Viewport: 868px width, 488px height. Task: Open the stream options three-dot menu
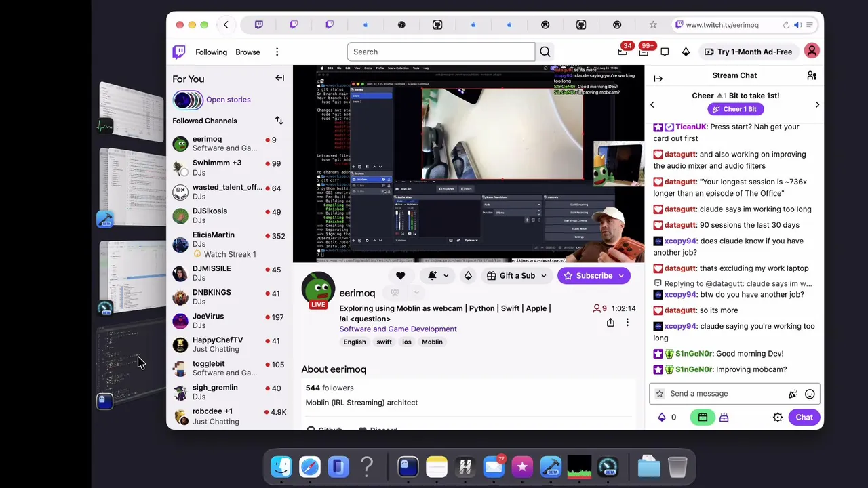point(627,323)
